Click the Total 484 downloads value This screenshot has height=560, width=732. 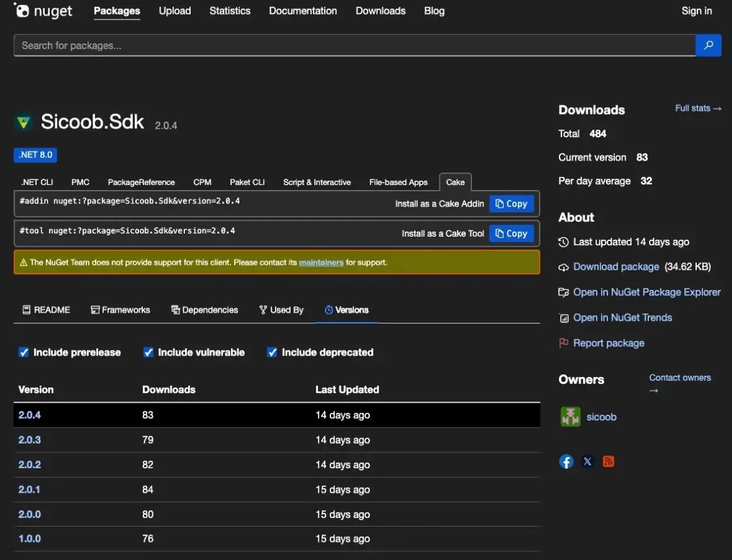coord(597,134)
